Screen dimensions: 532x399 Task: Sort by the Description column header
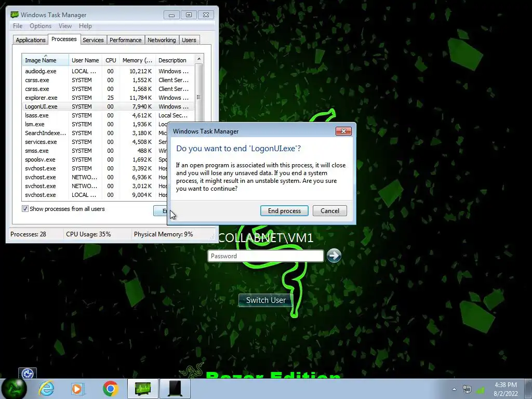(x=175, y=60)
